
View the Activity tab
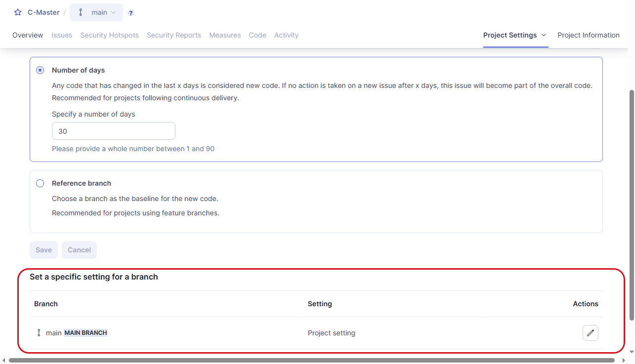(x=286, y=35)
